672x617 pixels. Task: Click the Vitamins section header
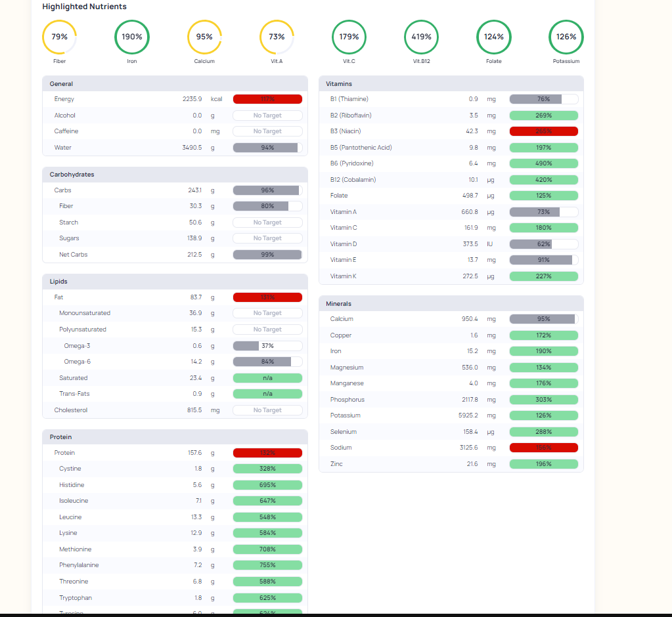[x=451, y=83]
